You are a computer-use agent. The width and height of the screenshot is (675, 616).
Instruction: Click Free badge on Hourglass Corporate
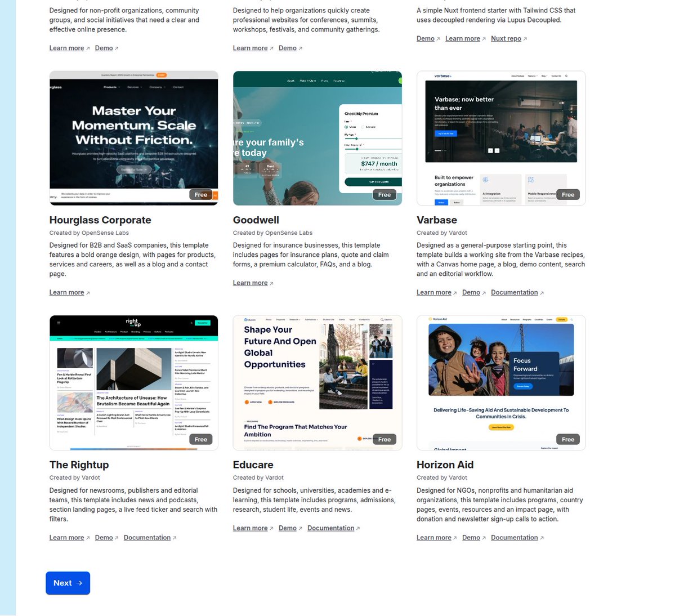(x=200, y=195)
